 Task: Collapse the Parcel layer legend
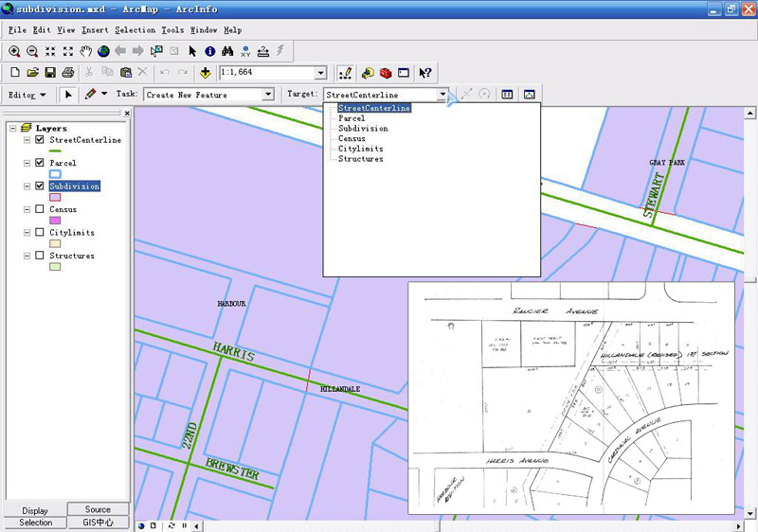click(x=27, y=163)
